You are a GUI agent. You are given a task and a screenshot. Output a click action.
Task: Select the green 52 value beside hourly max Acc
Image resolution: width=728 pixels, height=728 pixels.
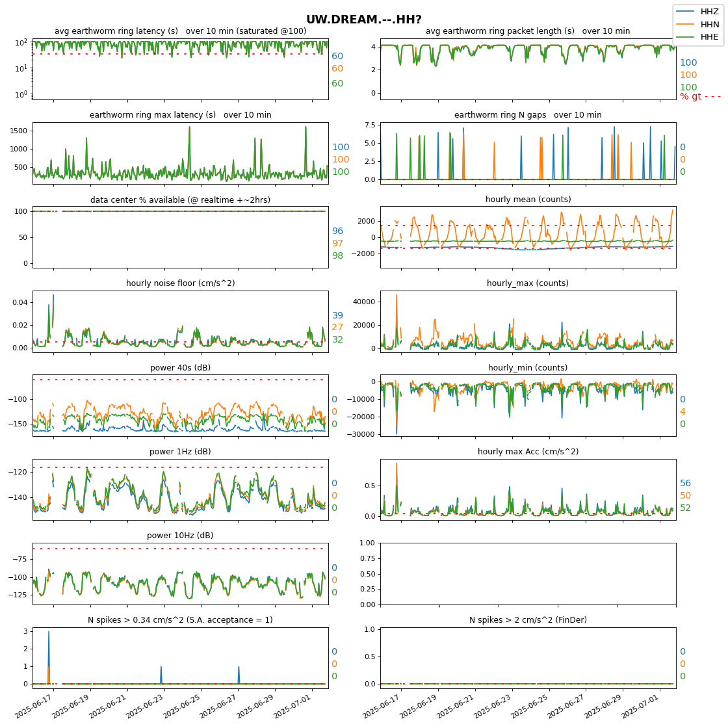pyautogui.click(x=685, y=508)
